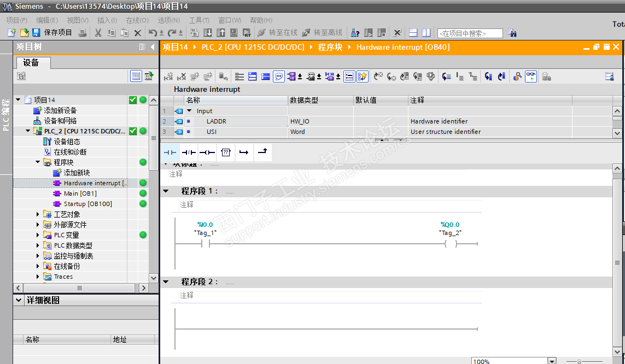Viewport: 625px width, 364px height.
Task: Download to device icon
Action: [x=208, y=33]
